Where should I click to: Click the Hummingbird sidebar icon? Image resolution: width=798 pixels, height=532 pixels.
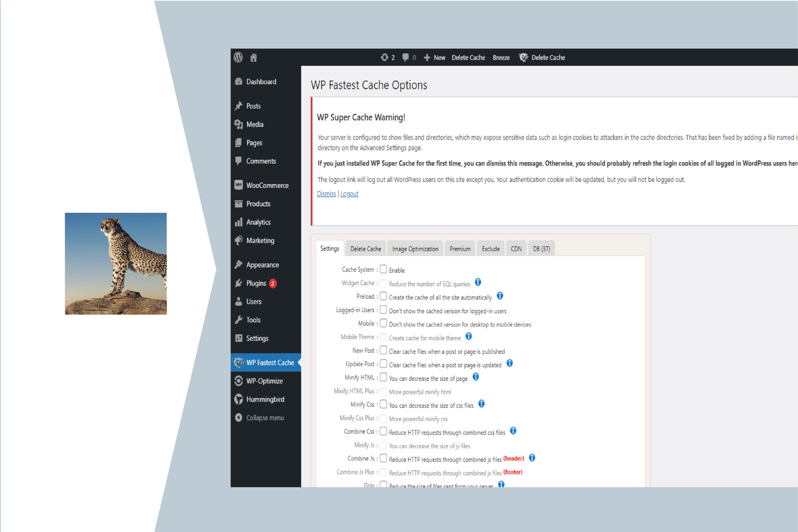tap(239, 399)
